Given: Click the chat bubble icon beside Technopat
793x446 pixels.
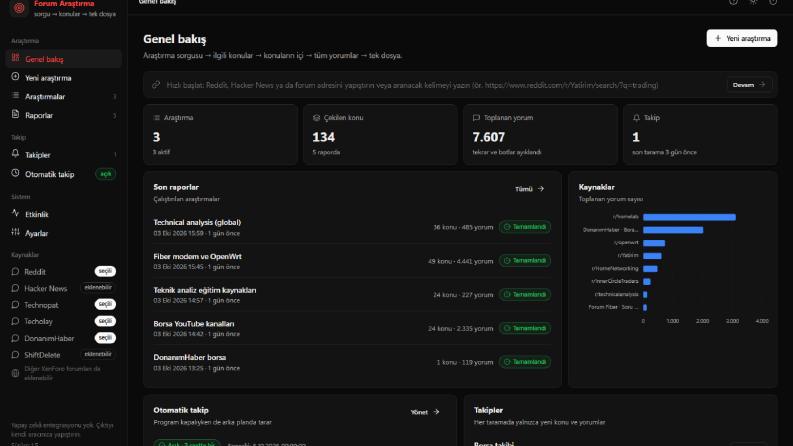Looking at the screenshot, I should click(x=15, y=305).
